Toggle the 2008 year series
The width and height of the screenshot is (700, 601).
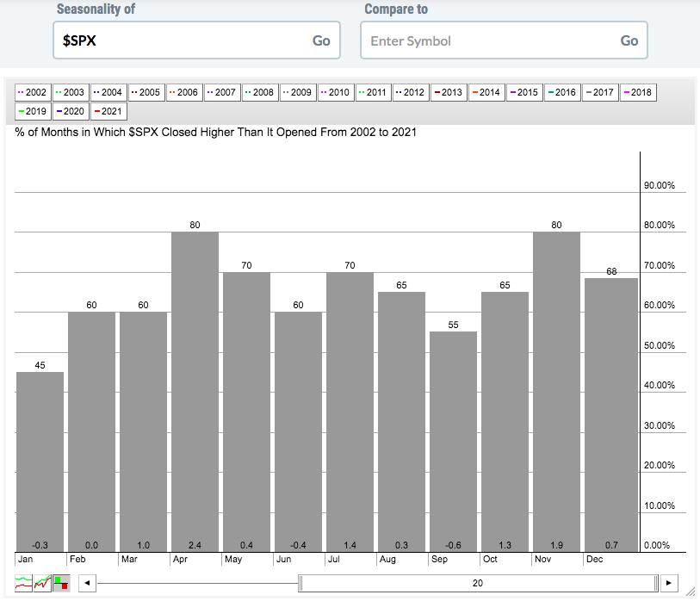(x=259, y=92)
